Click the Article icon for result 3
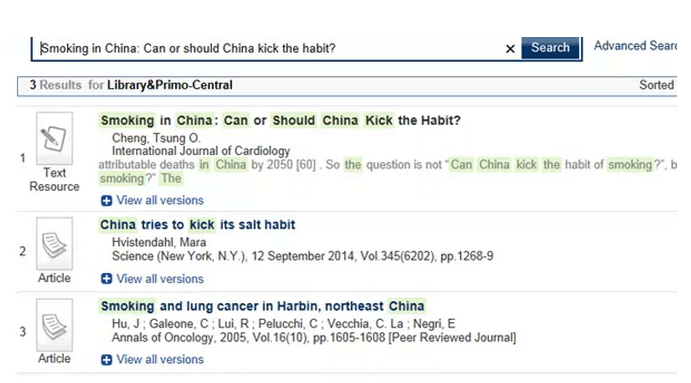 click(x=54, y=325)
